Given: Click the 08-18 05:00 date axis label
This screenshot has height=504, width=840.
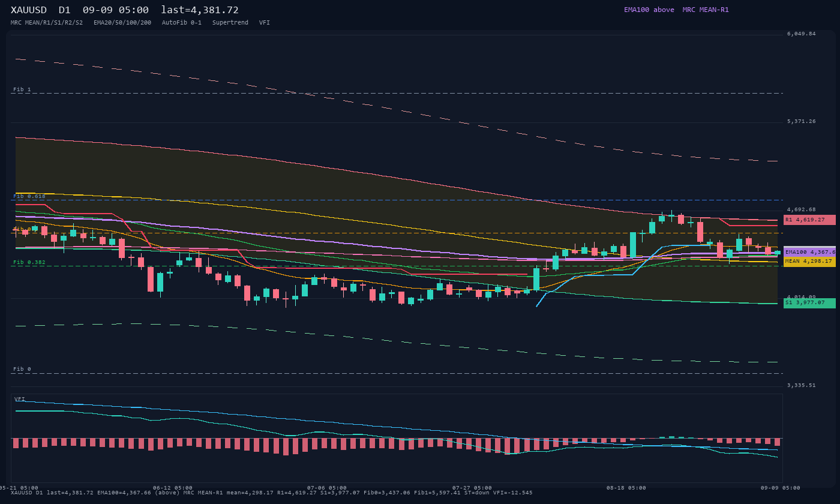Looking at the screenshot, I should coord(626,488).
